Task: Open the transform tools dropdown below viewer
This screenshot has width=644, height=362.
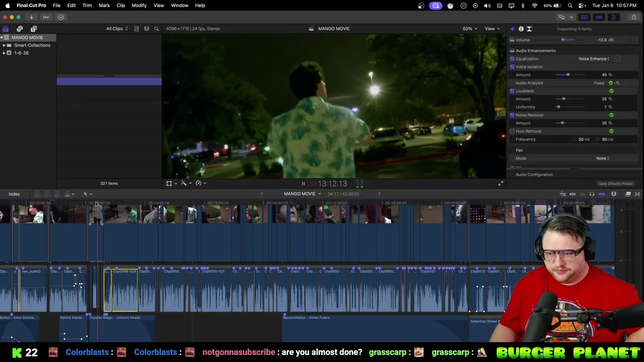Action: (172, 184)
